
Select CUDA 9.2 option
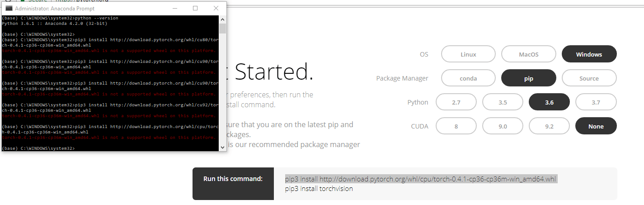[549, 126]
